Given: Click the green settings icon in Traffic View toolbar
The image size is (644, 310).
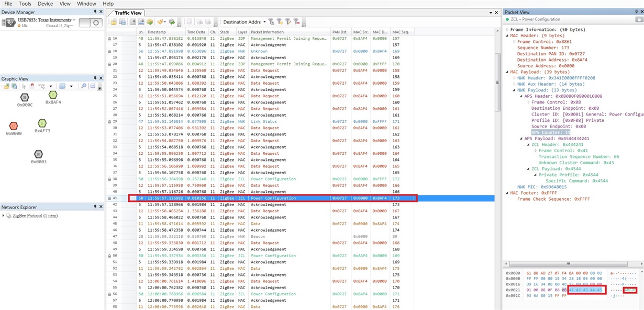Looking at the screenshot, I should 172,22.
